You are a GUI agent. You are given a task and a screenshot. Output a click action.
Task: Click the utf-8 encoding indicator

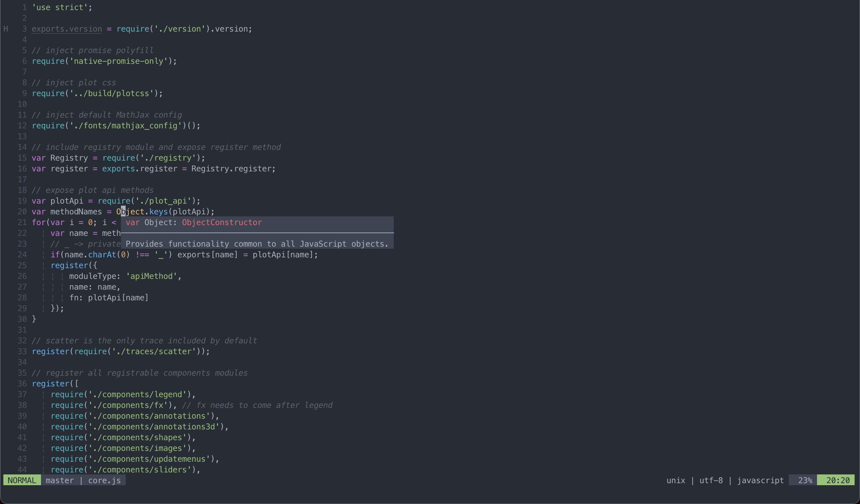(x=711, y=480)
